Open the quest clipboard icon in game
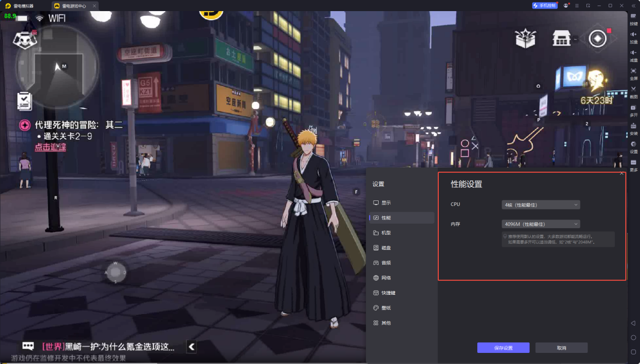The image size is (640, 364). click(x=24, y=101)
